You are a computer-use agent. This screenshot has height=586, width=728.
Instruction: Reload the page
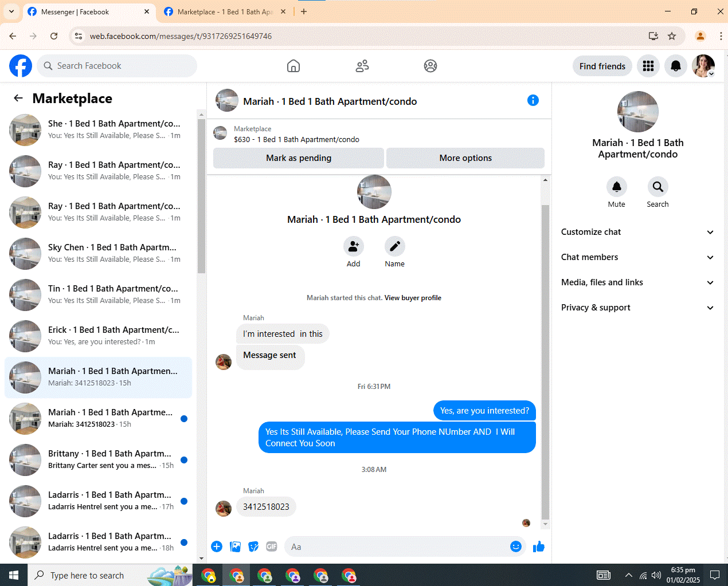point(54,36)
